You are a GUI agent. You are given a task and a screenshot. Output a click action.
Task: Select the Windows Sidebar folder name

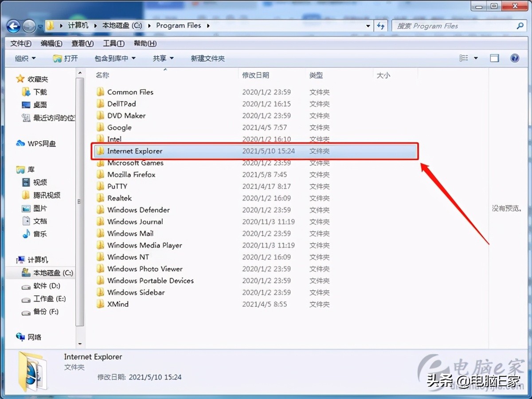pos(136,292)
